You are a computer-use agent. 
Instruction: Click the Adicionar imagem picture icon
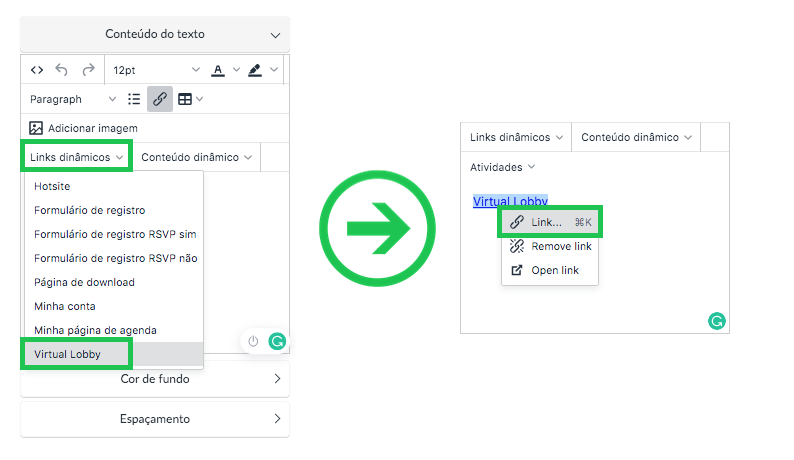36,128
